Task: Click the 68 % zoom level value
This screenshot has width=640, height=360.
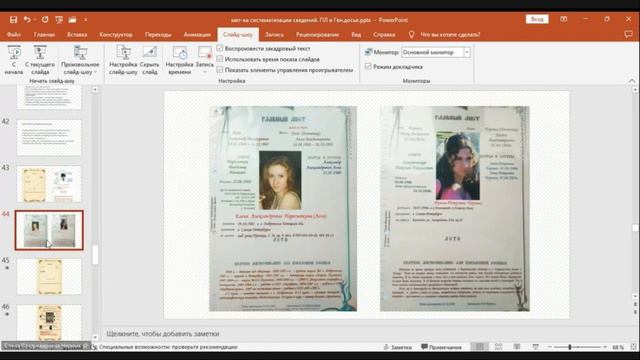Action: (618, 347)
